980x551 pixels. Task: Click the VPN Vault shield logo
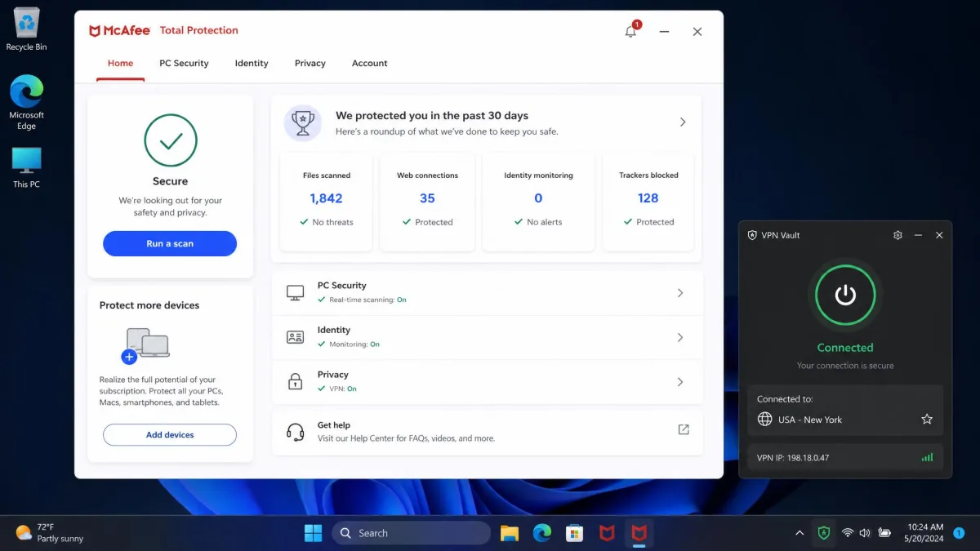[752, 235]
